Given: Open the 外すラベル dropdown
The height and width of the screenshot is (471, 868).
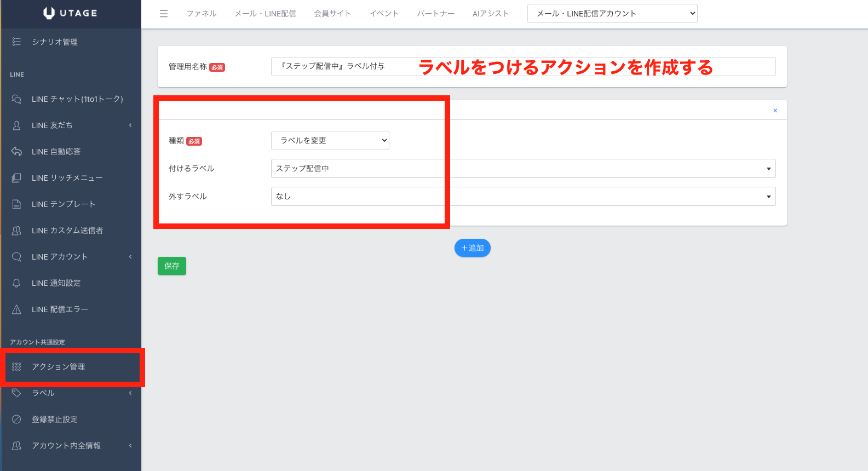Looking at the screenshot, I should (523, 197).
